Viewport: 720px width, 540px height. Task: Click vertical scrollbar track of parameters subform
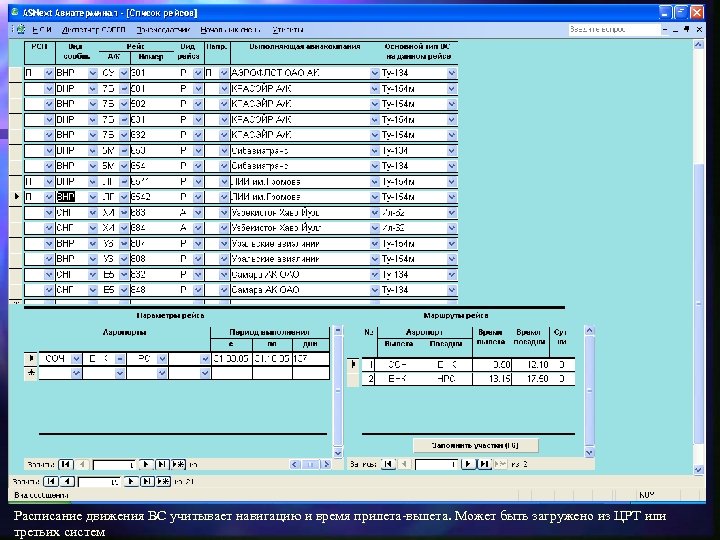(338, 390)
